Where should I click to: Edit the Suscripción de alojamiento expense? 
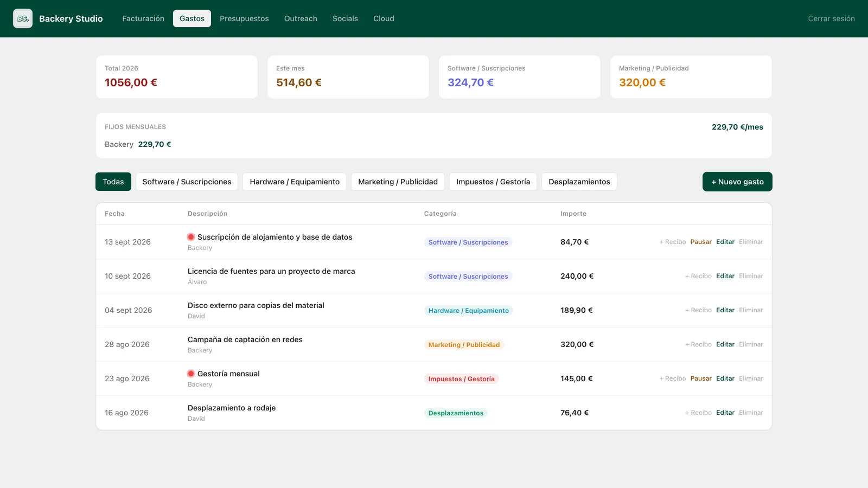(x=725, y=242)
